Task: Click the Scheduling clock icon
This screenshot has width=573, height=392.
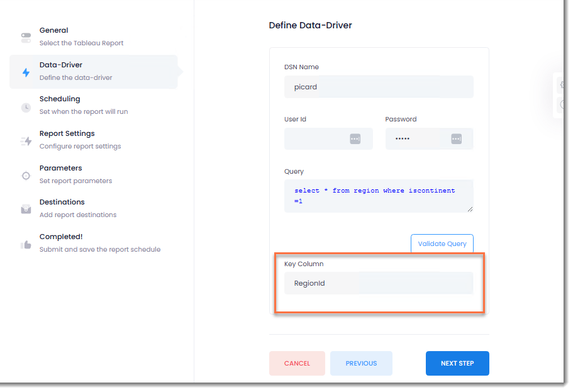Action: pyautogui.click(x=26, y=107)
